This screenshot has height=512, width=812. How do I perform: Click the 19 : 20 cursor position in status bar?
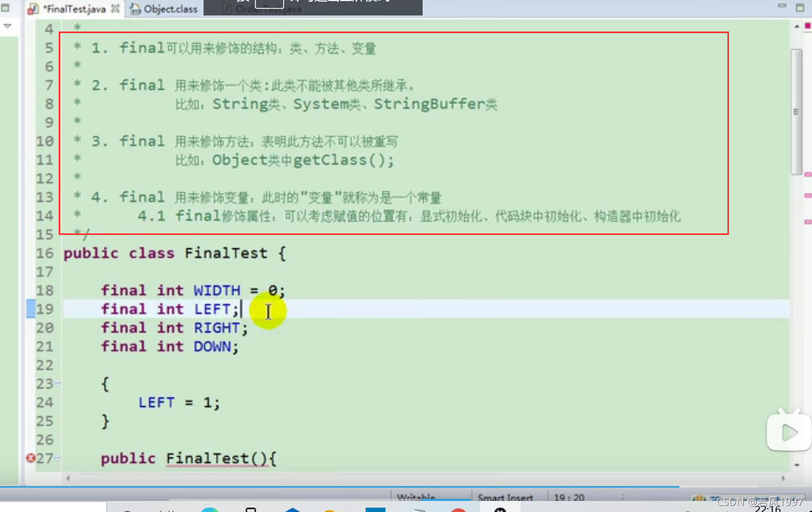[x=569, y=498]
